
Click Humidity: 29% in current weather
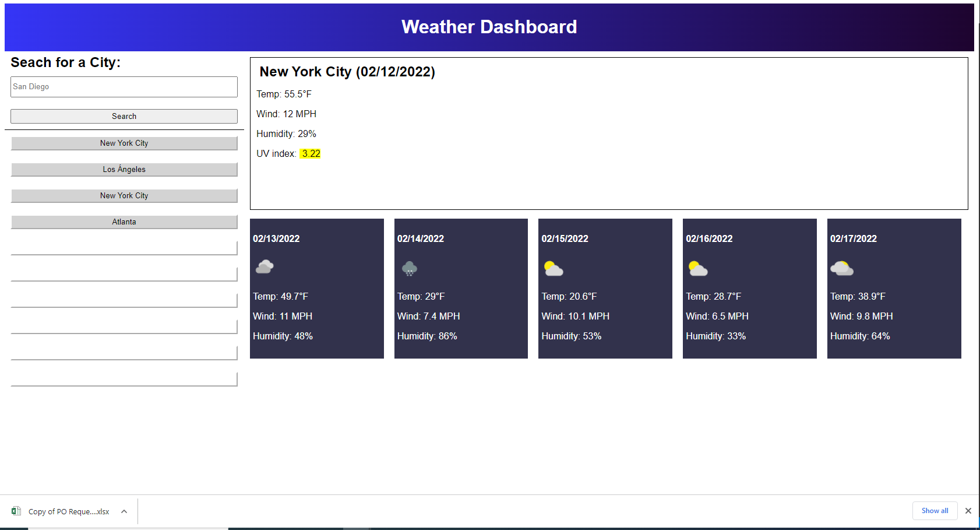click(286, 134)
